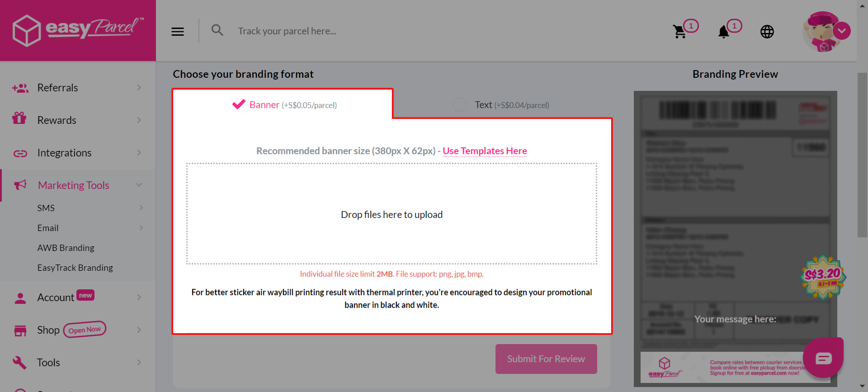Click the Rewards gift icon

(x=19, y=118)
